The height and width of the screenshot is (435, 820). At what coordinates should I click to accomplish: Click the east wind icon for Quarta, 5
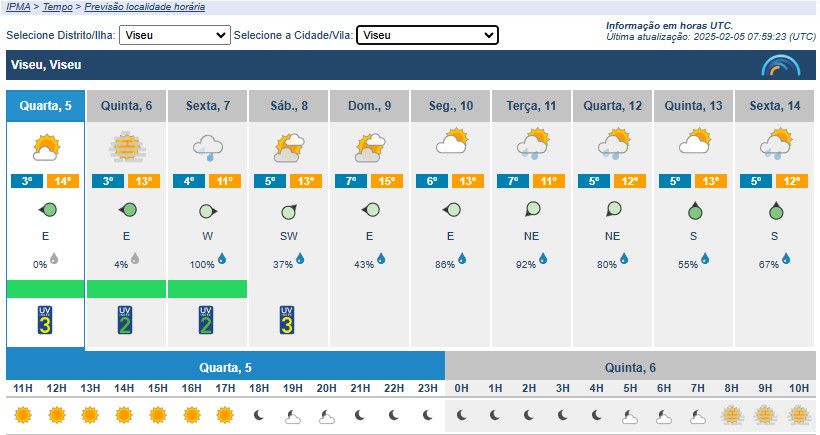[x=48, y=210]
